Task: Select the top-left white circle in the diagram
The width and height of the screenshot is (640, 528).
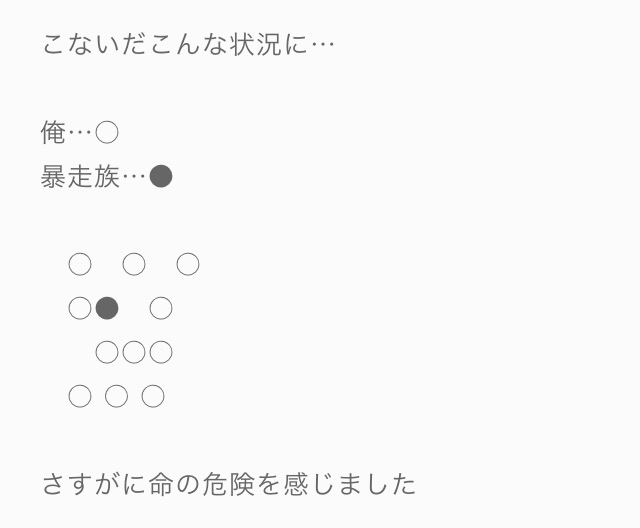Action: [x=80, y=264]
